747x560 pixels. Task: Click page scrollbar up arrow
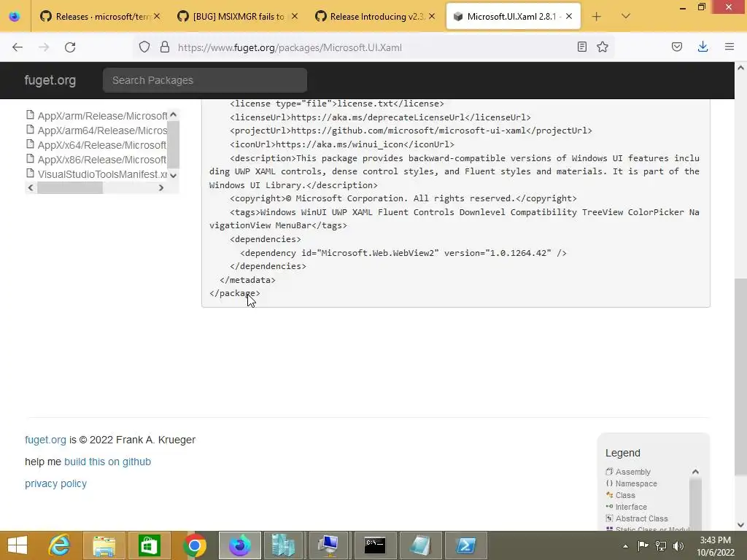point(741,68)
